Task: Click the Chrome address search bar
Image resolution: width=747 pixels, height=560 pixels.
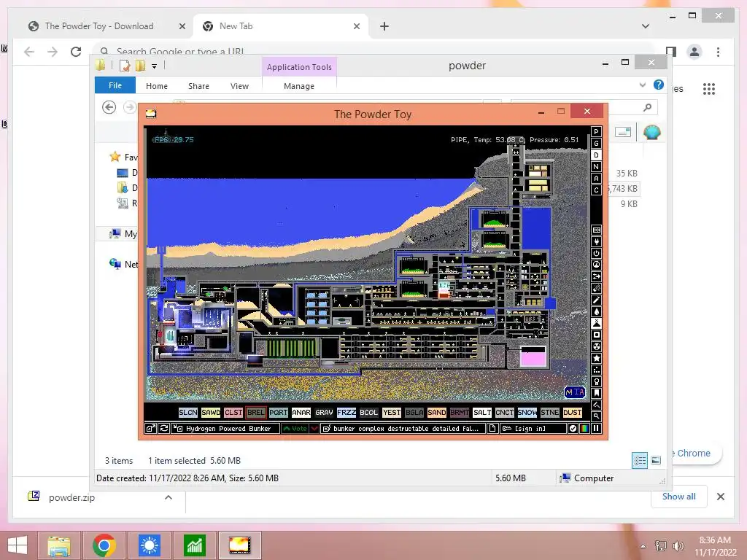Action: pos(374,52)
